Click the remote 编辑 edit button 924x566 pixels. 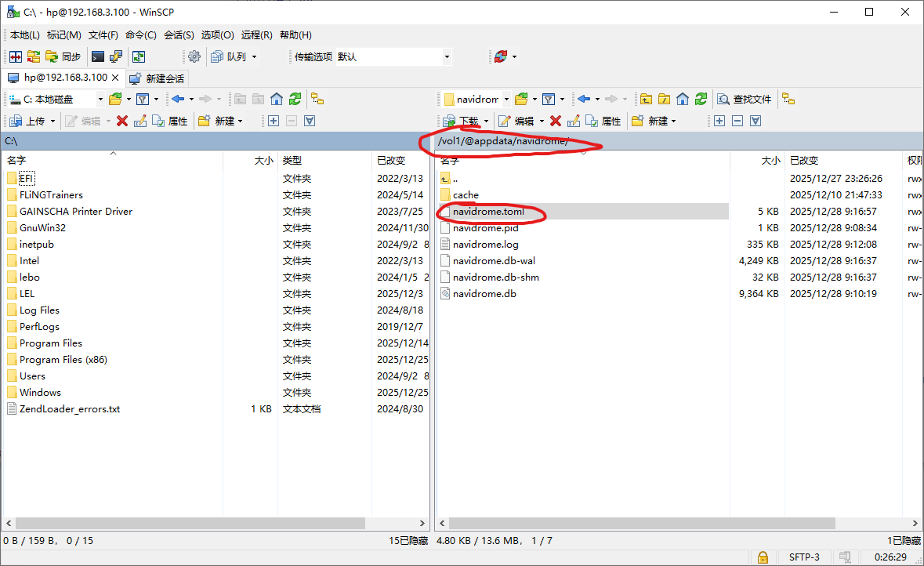click(516, 121)
